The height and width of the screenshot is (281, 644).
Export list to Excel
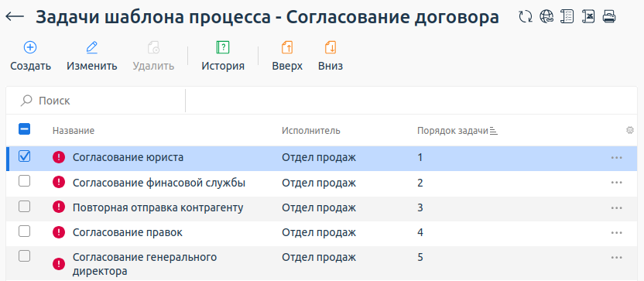588,16
